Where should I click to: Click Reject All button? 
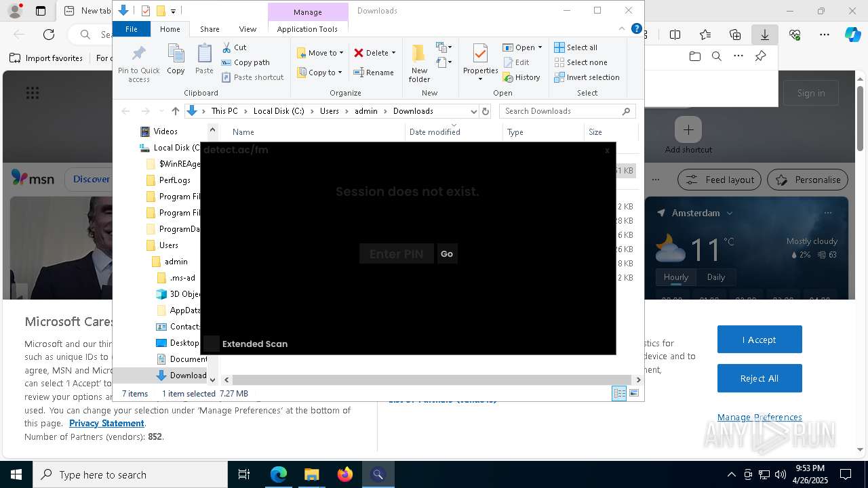pos(759,378)
